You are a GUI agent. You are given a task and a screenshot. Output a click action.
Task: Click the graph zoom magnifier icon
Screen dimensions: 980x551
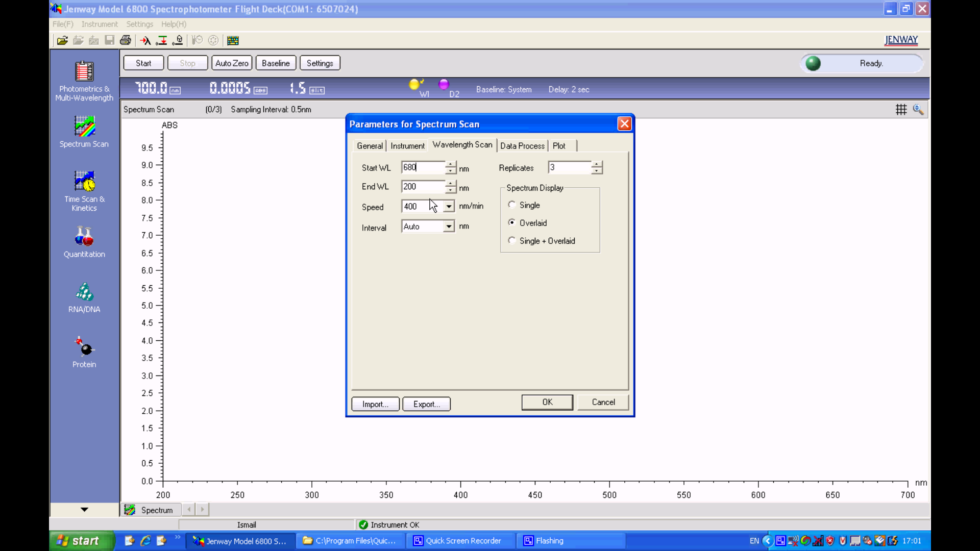[918, 110]
